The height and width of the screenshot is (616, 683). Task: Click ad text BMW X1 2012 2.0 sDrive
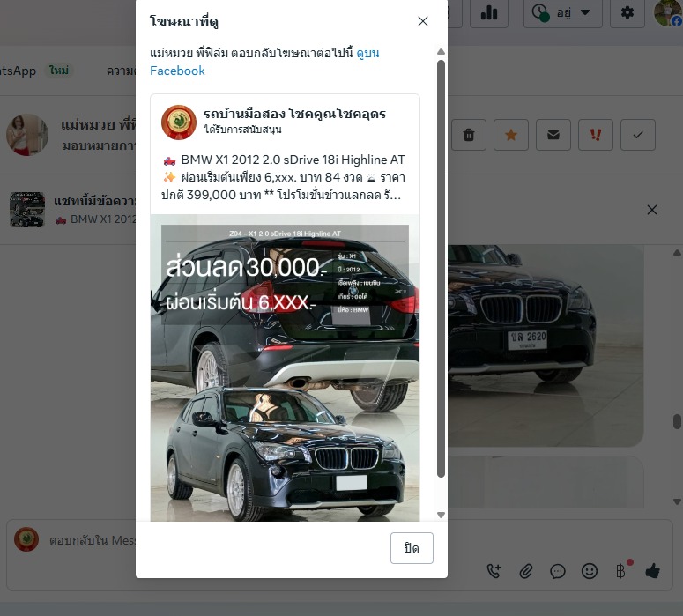(x=284, y=177)
